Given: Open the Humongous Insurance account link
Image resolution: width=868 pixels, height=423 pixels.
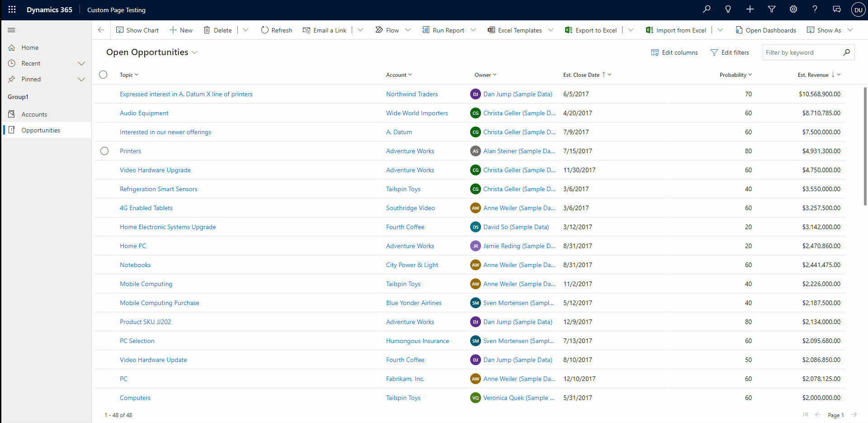Looking at the screenshot, I should pyautogui.click(x=417, y=341).
